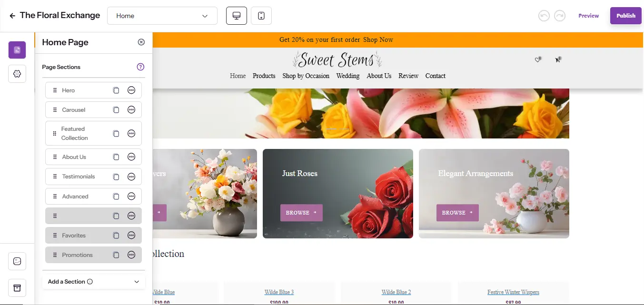This screenshot has height=305, width=644.
Task: Duplicate the Hero section
Action: [x=116, y=90]
